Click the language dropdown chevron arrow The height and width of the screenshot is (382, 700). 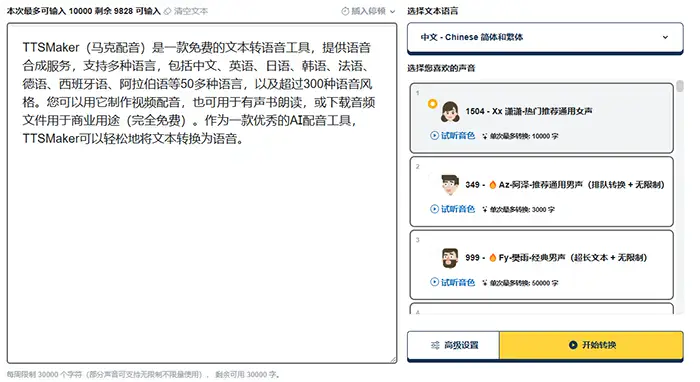(665, 37)
